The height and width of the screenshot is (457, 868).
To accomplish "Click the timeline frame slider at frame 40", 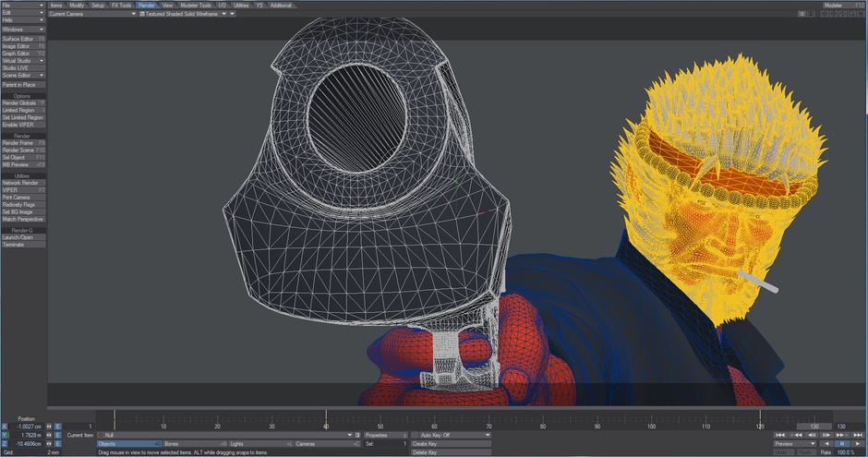I will tap(326, 418).
